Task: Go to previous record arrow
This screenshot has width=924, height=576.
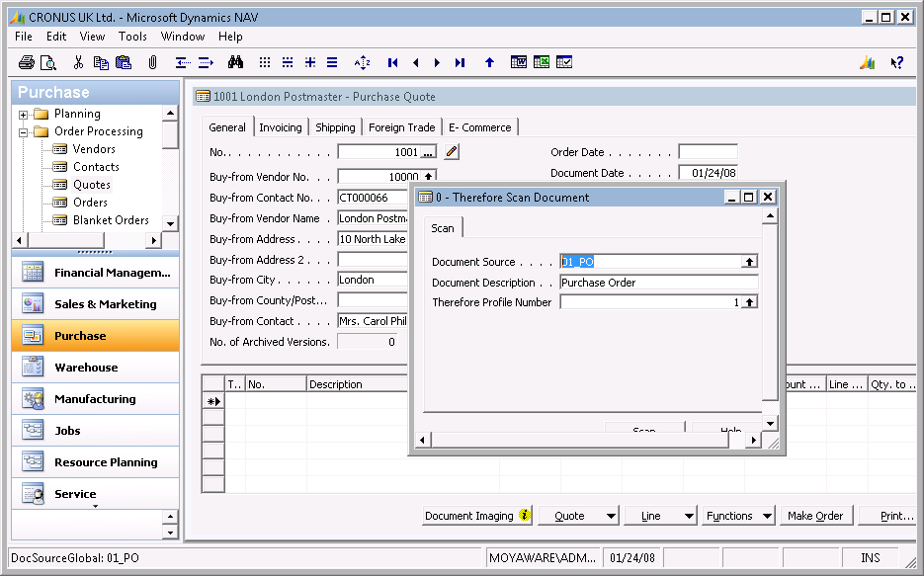Action: point(416,62)
